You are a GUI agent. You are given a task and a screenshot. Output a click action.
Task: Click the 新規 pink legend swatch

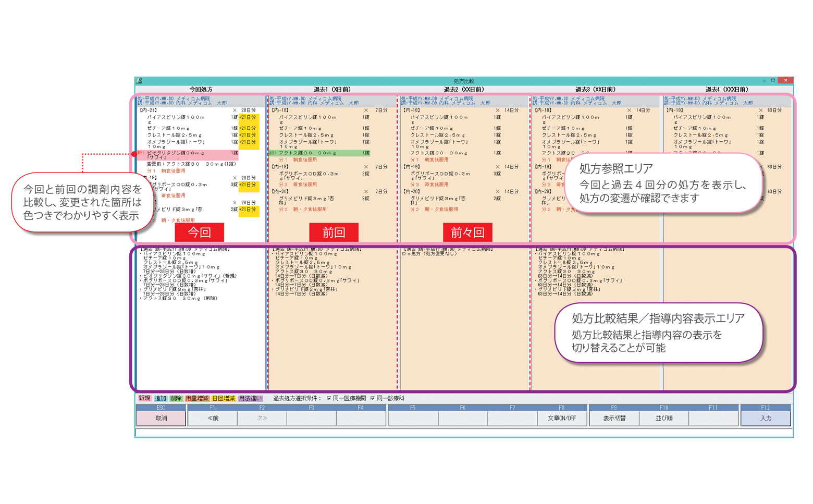pos(144,399)
